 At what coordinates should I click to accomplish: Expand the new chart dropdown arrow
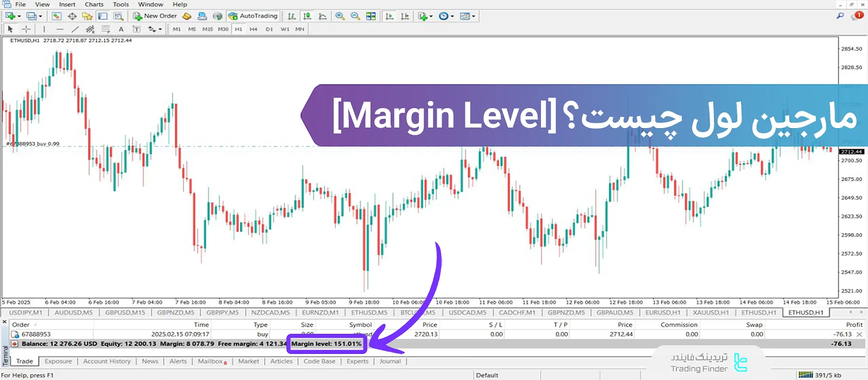coord(20,16)
